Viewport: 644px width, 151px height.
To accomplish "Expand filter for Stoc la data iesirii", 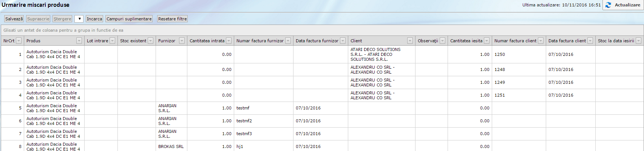I will 638,41.
